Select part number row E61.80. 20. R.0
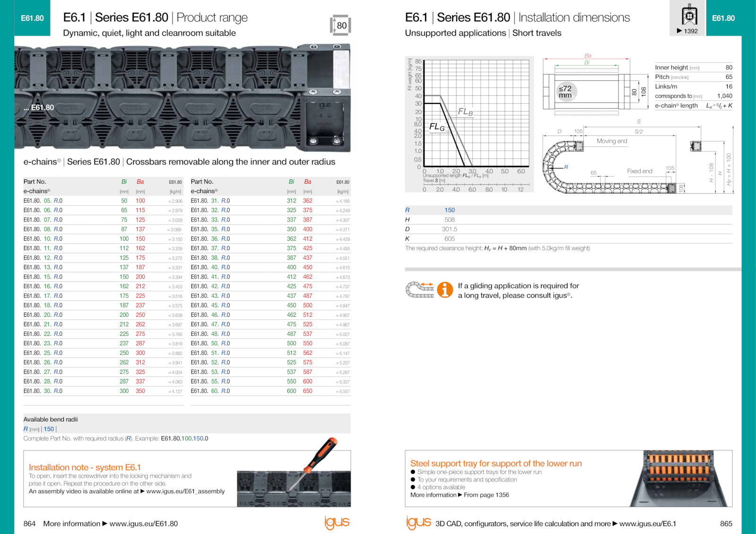 pos(103,315)
